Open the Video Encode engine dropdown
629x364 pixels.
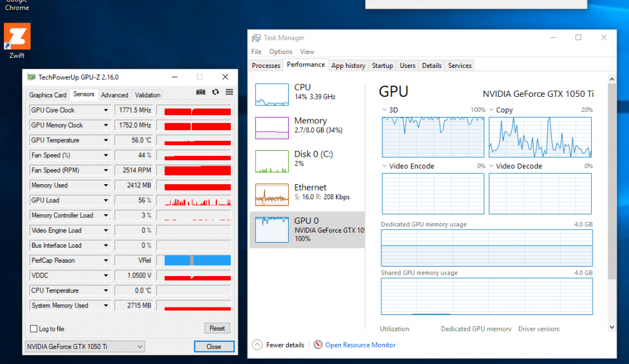click(x=384, y=166)
